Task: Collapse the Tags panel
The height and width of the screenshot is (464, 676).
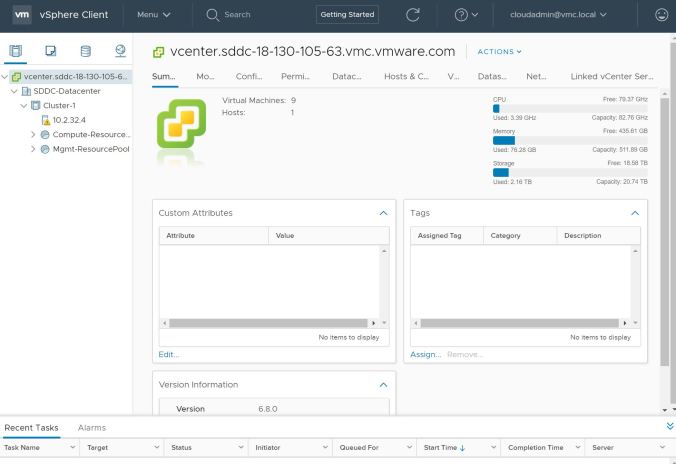Action: coord(634,213)
